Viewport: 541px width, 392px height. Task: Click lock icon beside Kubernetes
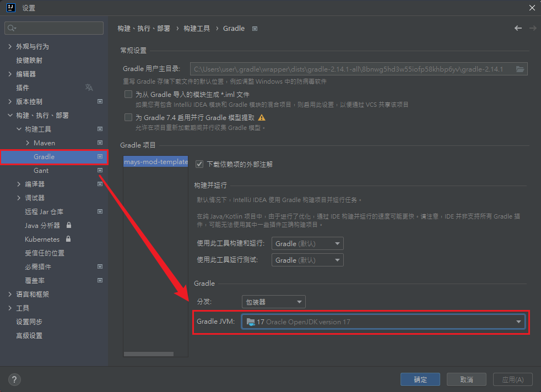pos(68,239)
